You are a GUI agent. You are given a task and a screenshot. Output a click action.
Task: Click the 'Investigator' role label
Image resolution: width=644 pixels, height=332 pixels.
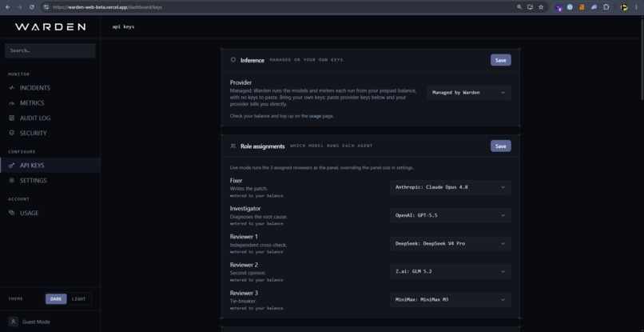pyautogui.click(x=245, y=209)
